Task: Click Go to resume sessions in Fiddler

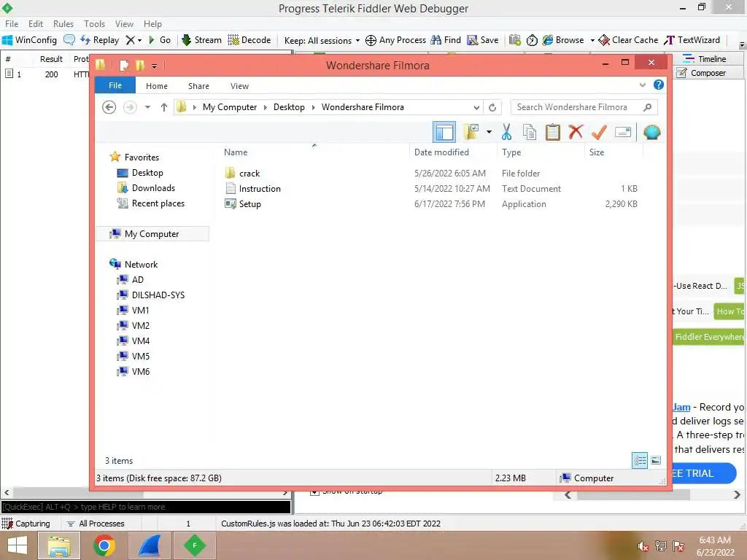Action: pos(160,40)
